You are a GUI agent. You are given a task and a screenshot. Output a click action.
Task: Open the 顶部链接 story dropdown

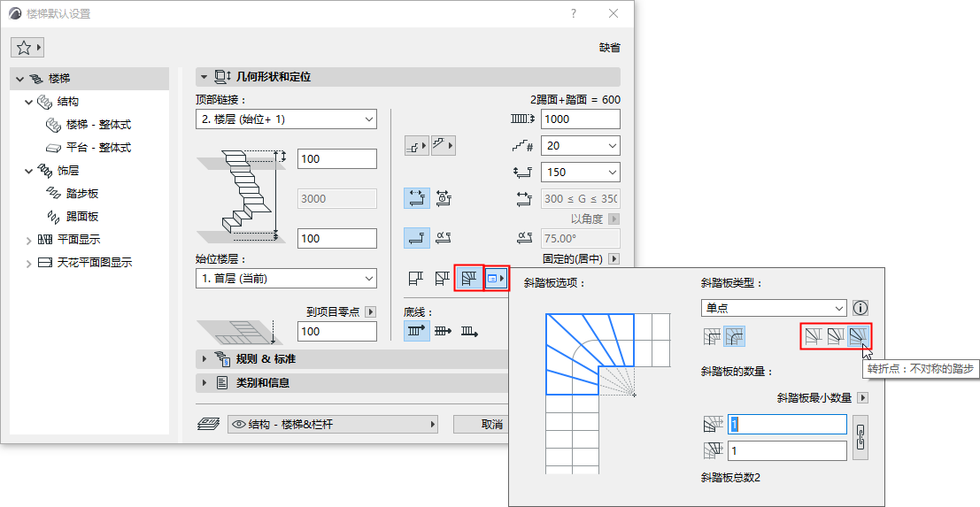point(286,119)
